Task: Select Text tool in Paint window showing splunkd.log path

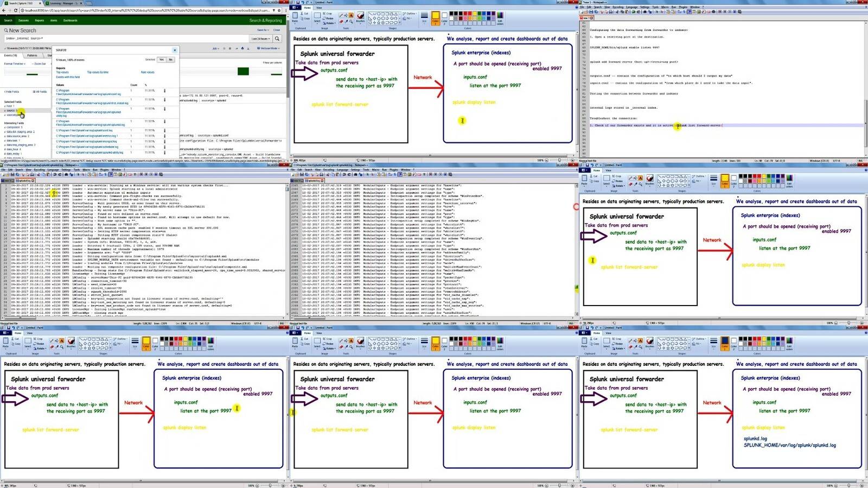Action: [x=640, y=340]
